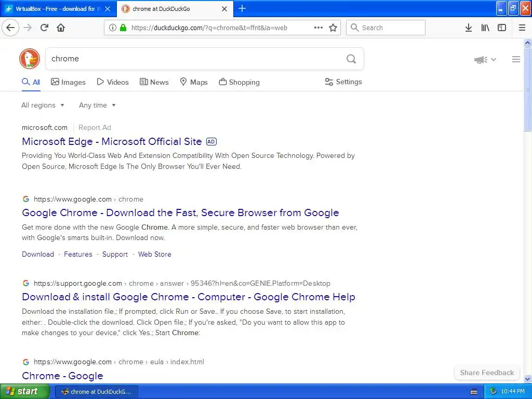Click the Firefox reload page icon
532x399 pixels.
44,28
